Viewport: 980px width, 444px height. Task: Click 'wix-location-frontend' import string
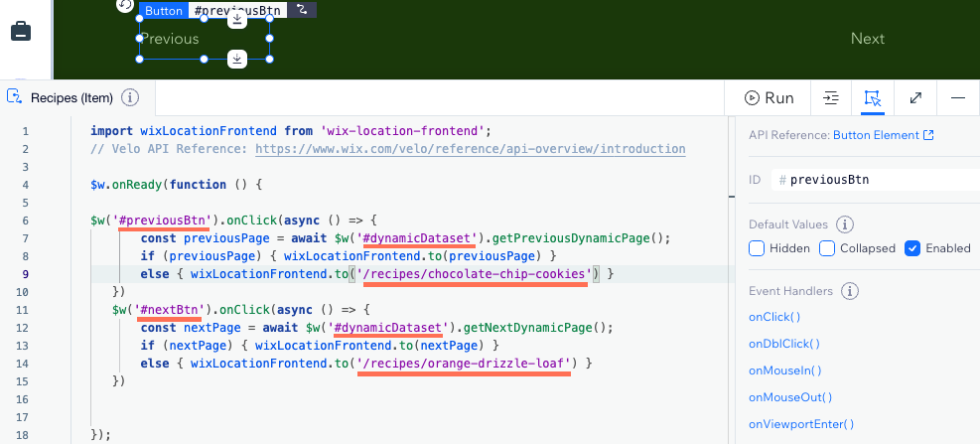pyautogui.click(x=403, y=131)
